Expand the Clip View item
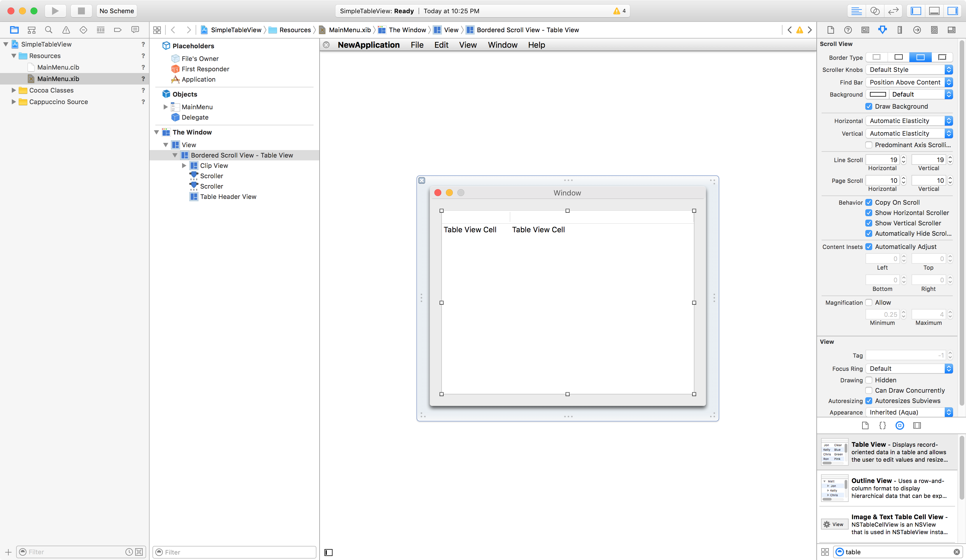966x560 pixels. tap(184, 166)
